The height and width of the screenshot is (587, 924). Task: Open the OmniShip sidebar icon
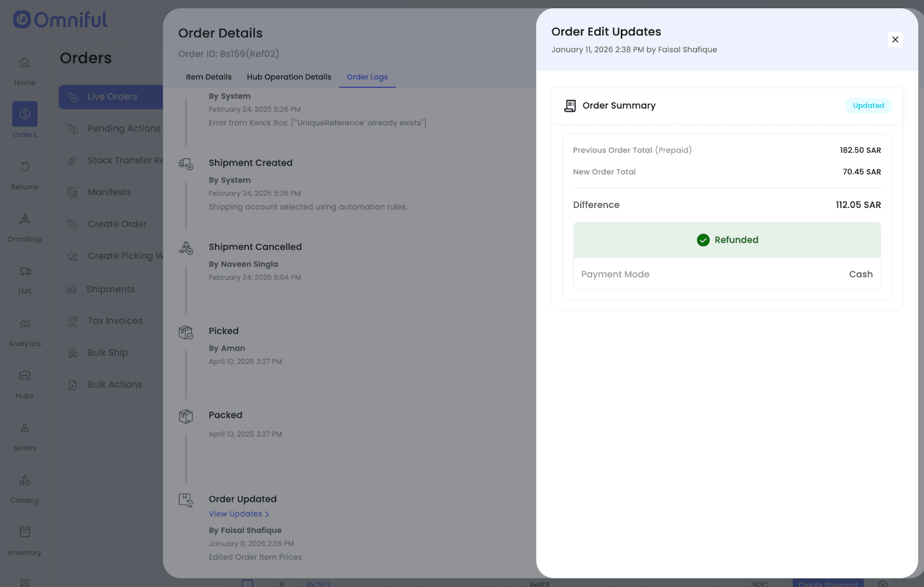coord(25,219)
